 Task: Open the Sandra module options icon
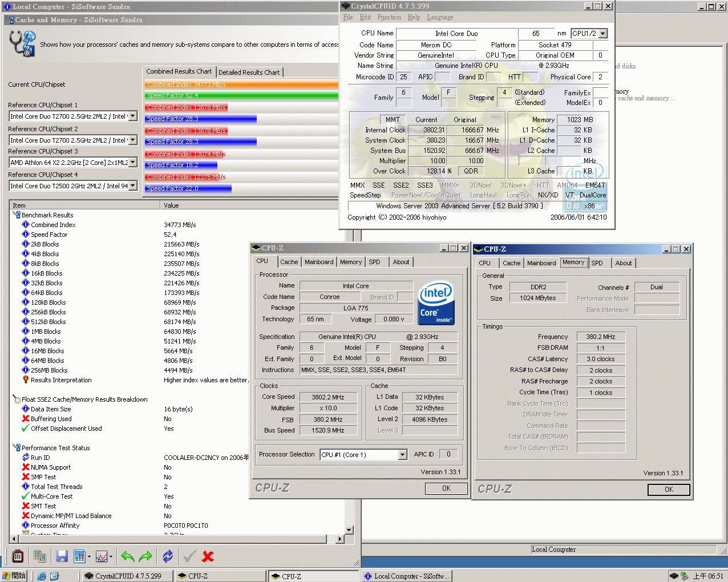click(18, 556)
